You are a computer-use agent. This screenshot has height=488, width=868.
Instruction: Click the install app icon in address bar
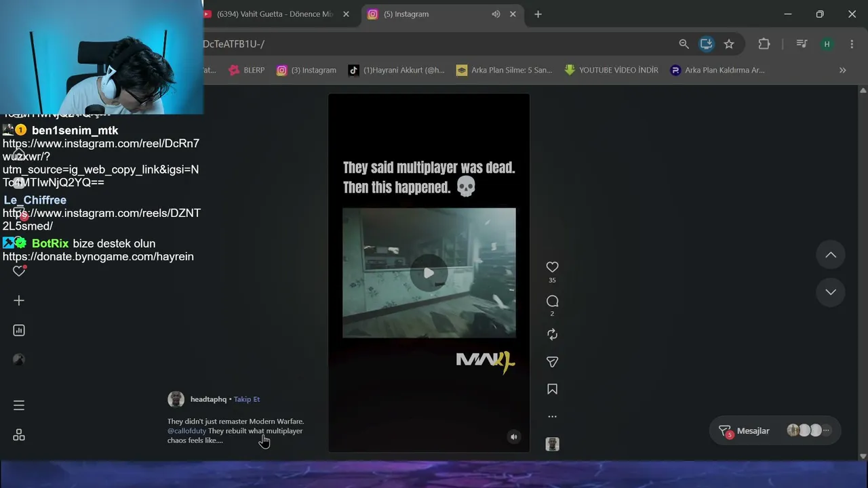pyautogui.click(x=706, y=44)
